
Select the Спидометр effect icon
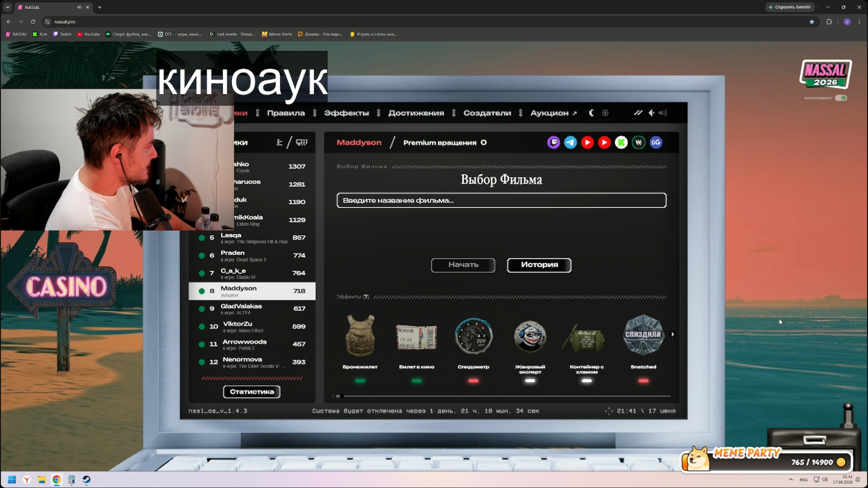click(473, 336)
